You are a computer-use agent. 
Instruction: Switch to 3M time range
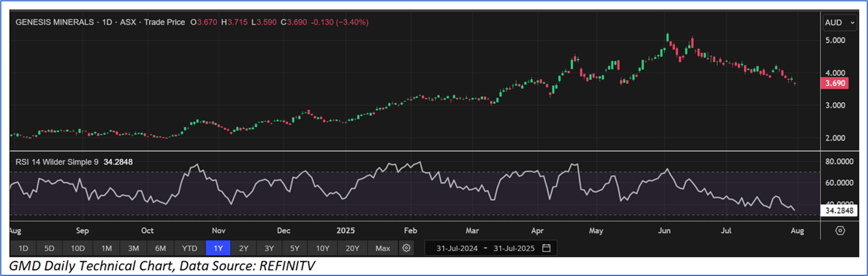point(134,248)
